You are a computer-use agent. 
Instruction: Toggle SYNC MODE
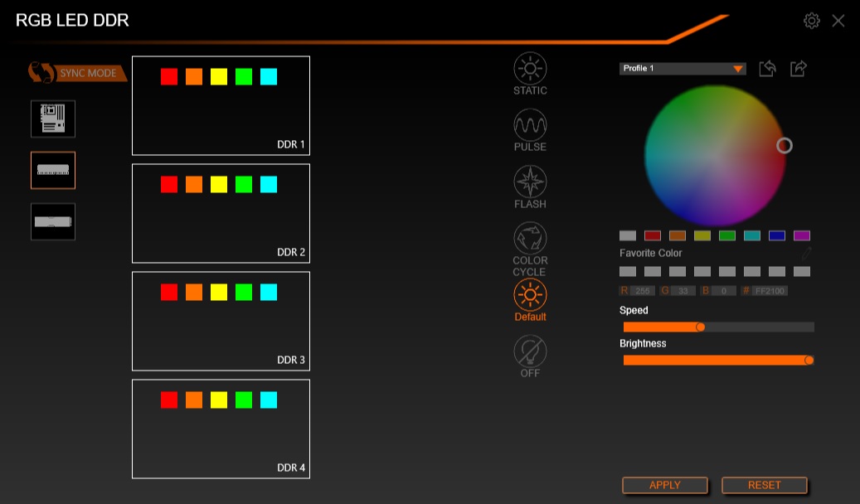click(77, 73)
